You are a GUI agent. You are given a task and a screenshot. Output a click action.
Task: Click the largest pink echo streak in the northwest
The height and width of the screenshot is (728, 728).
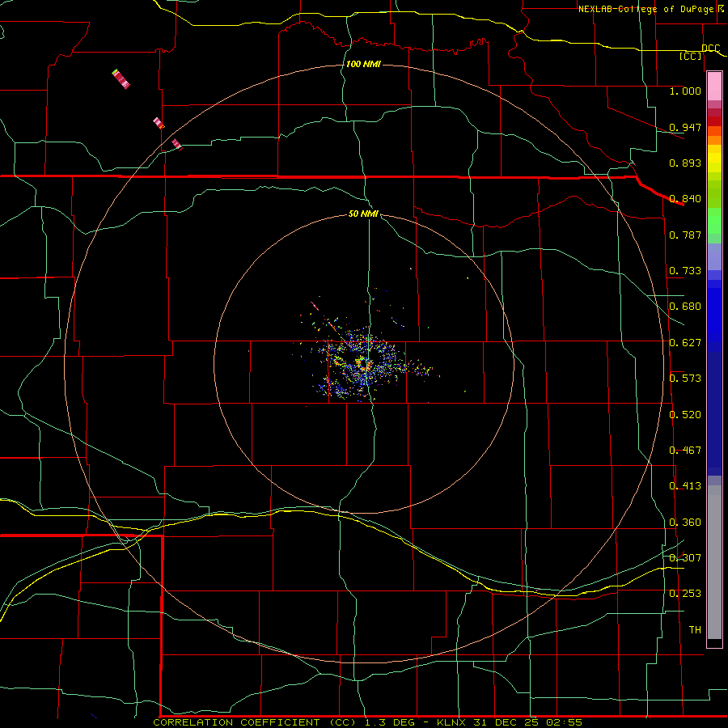(121, 79)
